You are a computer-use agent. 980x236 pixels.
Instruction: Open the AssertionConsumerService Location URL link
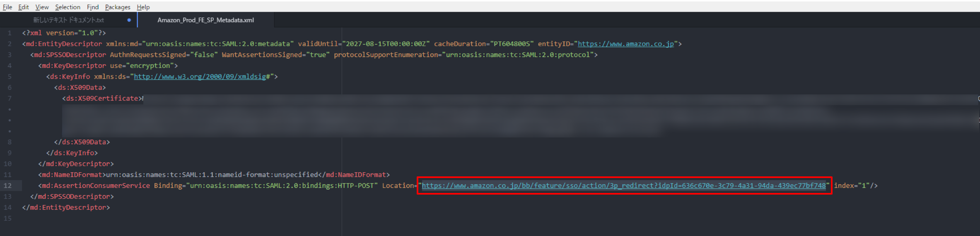click(x=624, y=185)
